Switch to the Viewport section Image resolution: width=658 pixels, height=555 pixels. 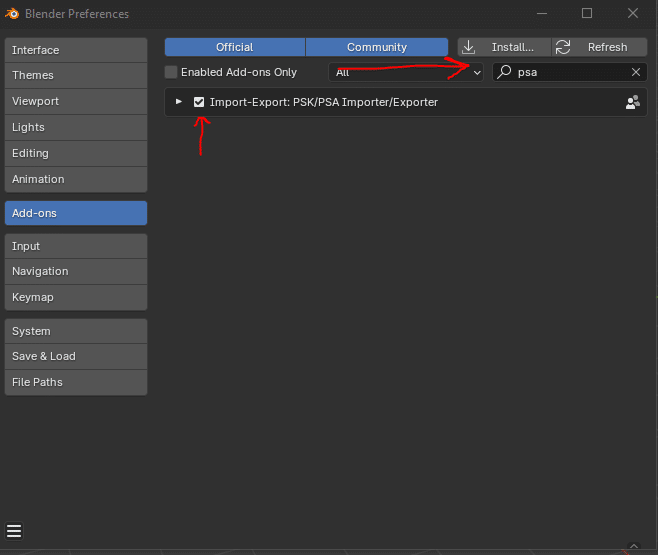click(76, 102)
